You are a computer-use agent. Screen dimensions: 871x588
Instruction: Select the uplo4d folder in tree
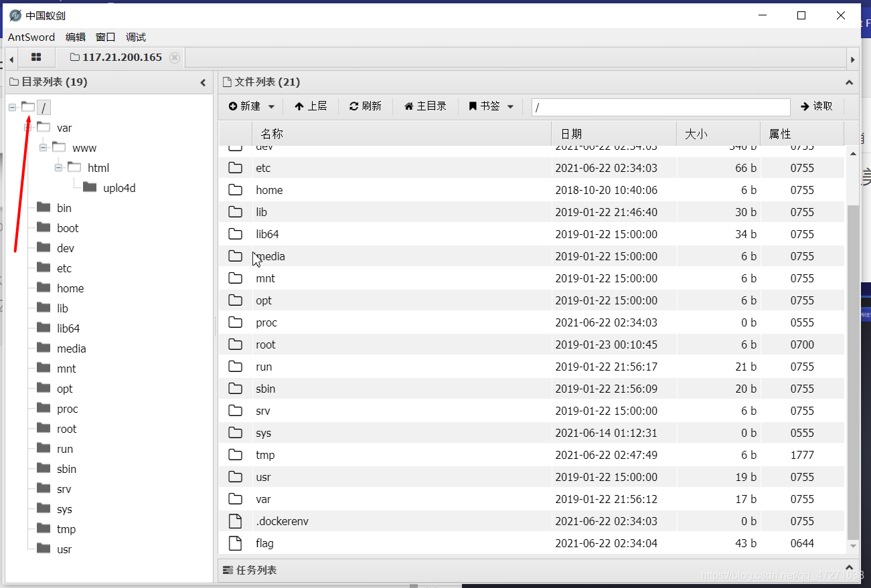119,188
